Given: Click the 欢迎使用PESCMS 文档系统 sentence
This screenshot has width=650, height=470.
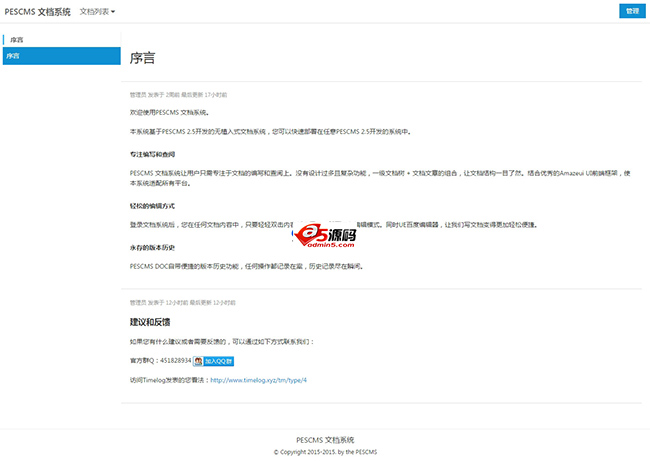Looking at the screenshot, I should [x=170, y=112].
